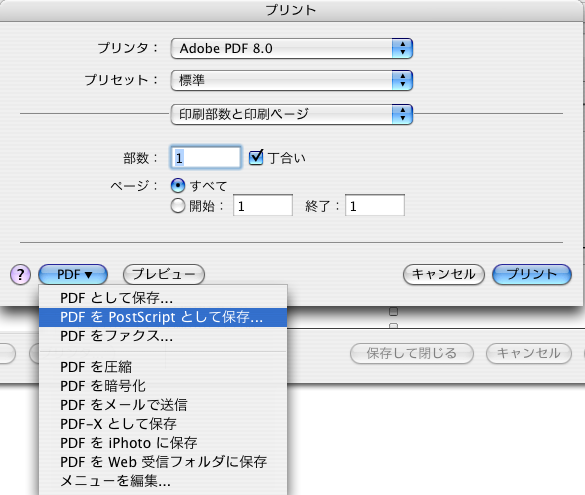Screen dimensions: 585x495
Task: Select the すべて pages radio button
Action: click(x=178, y=185)
